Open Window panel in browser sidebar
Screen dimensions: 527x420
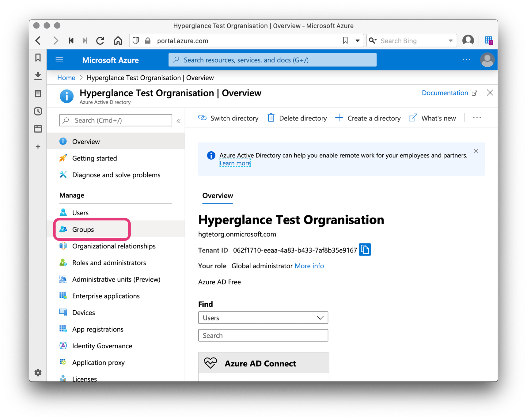pos(38,129)
